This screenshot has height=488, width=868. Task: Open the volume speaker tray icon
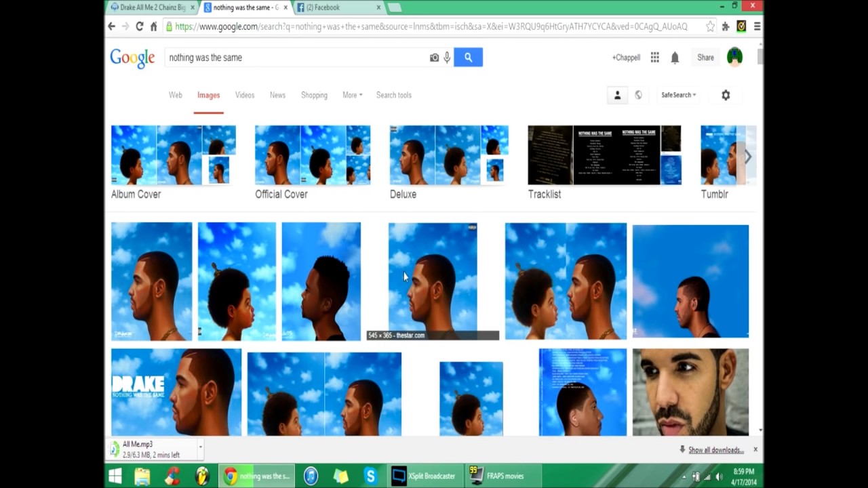719,476
